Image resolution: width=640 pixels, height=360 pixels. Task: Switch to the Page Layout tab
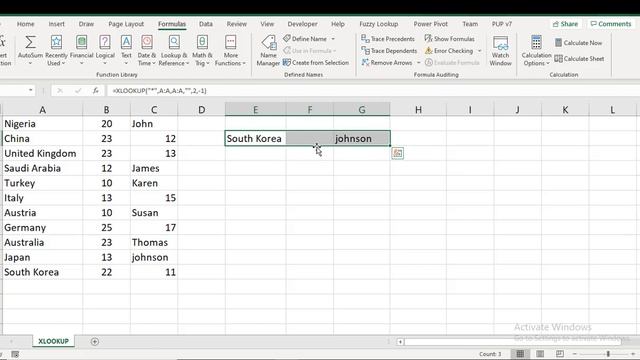point(126,24)
